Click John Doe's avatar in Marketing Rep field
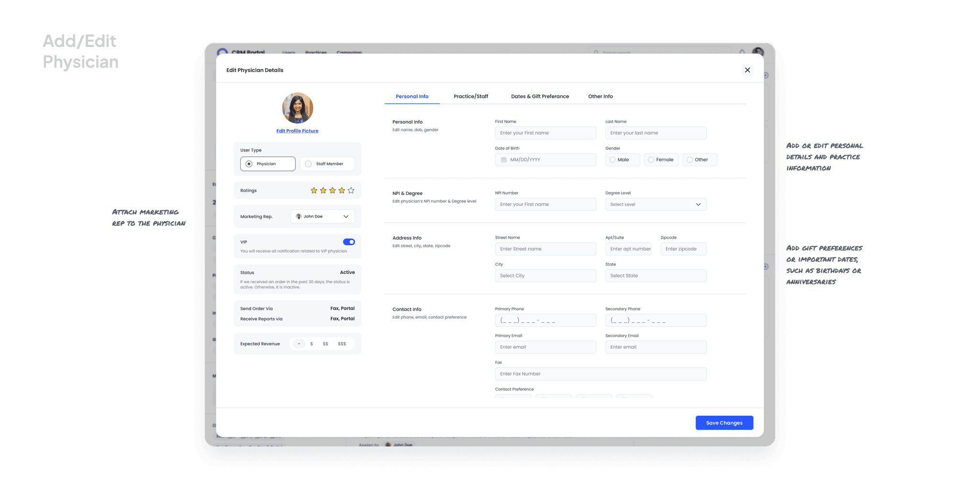This screenshot has height=489, width=980. click(x=298, y=216)
